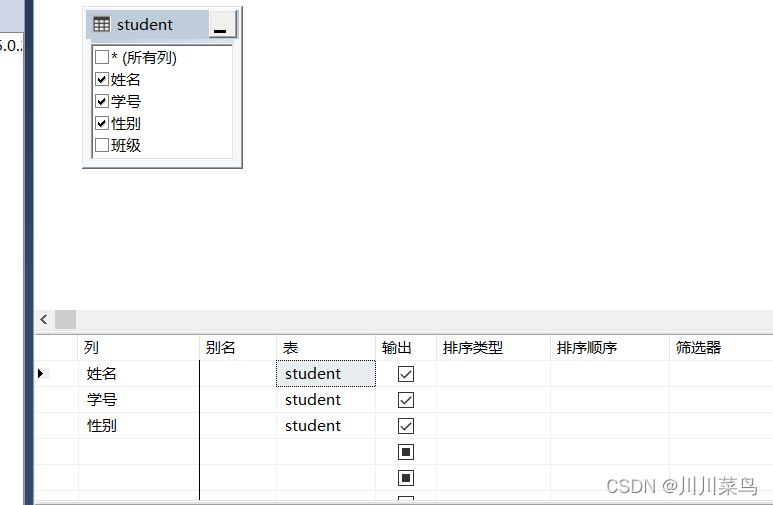Viewport: 773px width, 505px height.
Task: Click the sort order cell for 姓名 row
Action: 610,374
